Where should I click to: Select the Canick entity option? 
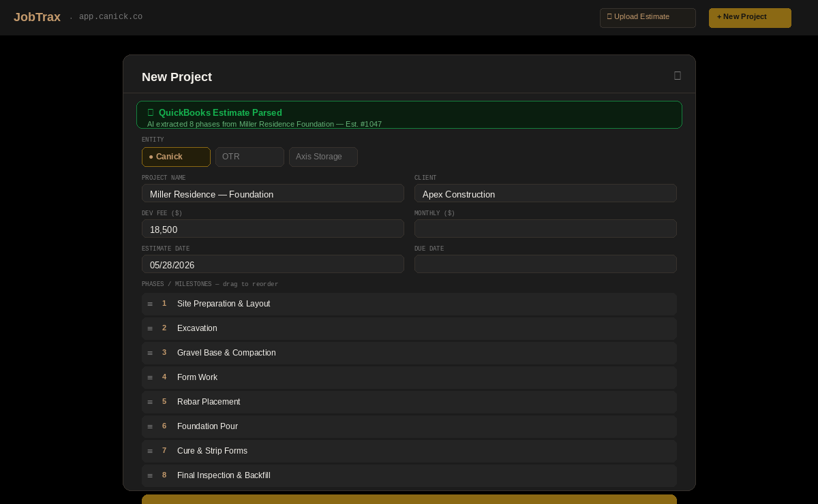click(176, 157)
